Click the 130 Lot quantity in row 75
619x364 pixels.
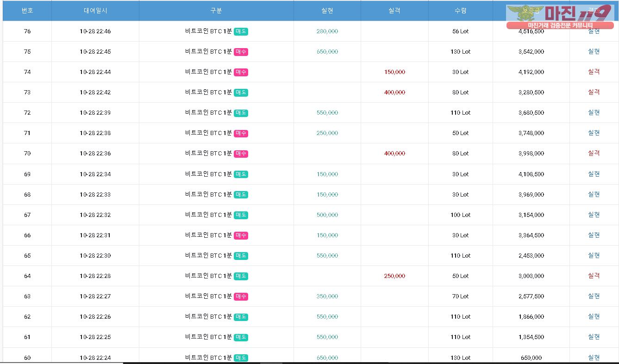click(x=461, y=52)
